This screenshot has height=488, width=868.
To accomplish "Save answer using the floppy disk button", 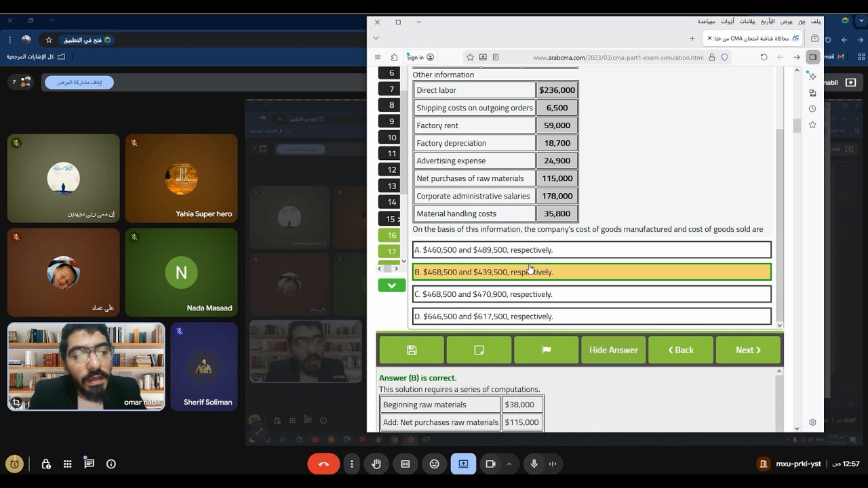I will [412, 350].
